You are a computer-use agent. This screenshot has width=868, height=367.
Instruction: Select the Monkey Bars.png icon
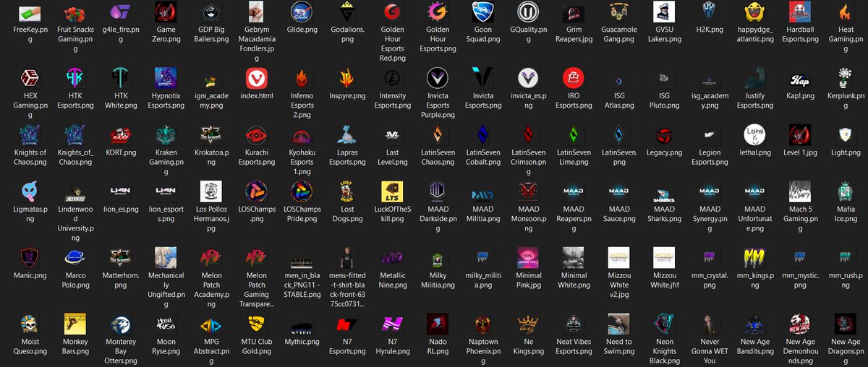coord(75,324)
